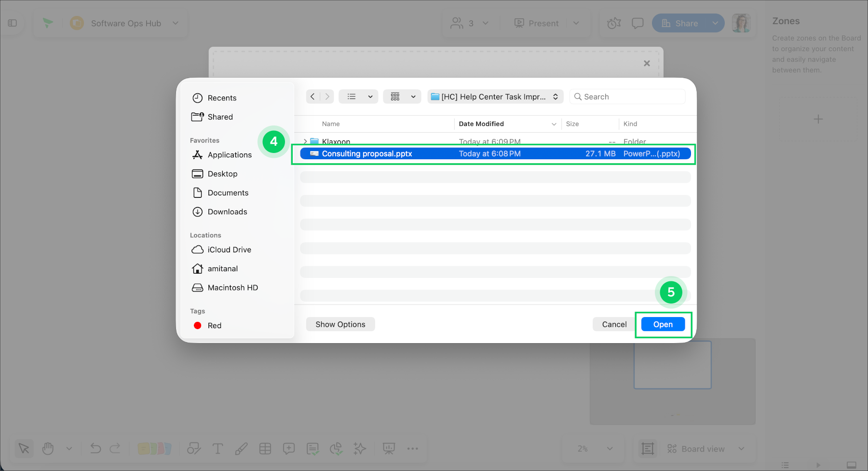Select the pen drawing tool
Viewport: 868px width, 471px height.
tap(241, 449)
